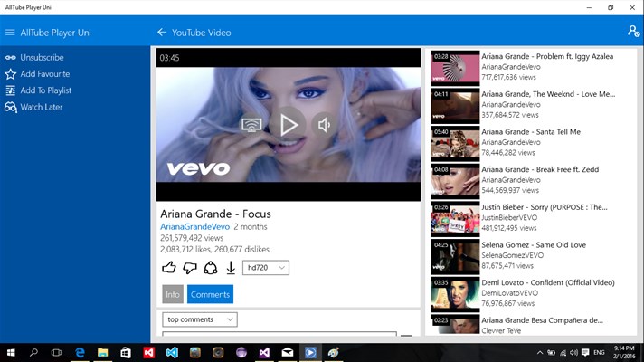Viewport: 644px width, 362px height.
Task: Click the 261,579,492 views text
Action: pyautogui.click(x=192, y=238)
